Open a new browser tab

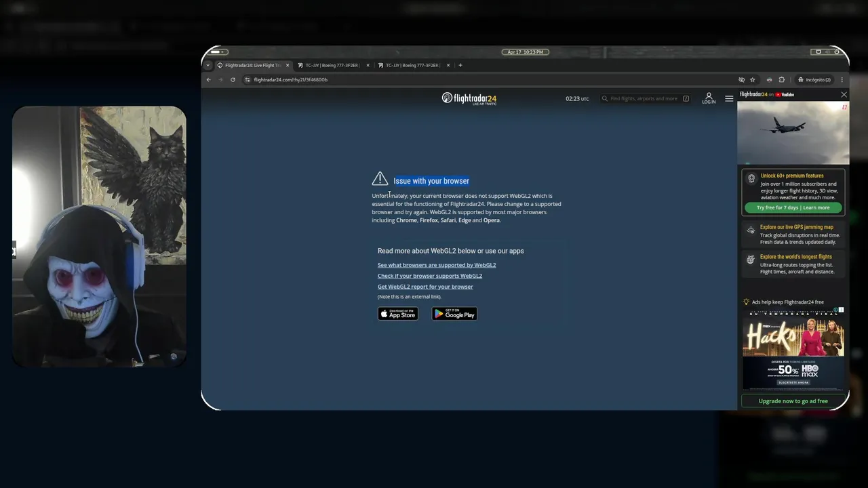click(x=460, y=65)
